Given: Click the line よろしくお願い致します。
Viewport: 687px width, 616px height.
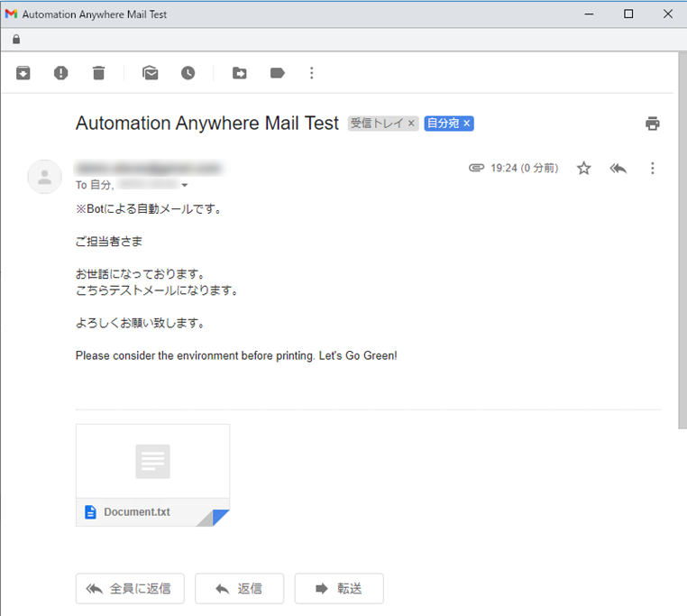Looking at the screenshot, I should tap(141, 323).
